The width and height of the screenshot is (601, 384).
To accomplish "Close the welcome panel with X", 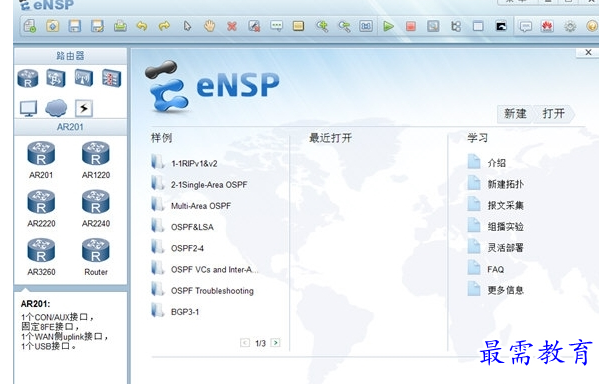I will pyautogui.click(x=588, y=53).
